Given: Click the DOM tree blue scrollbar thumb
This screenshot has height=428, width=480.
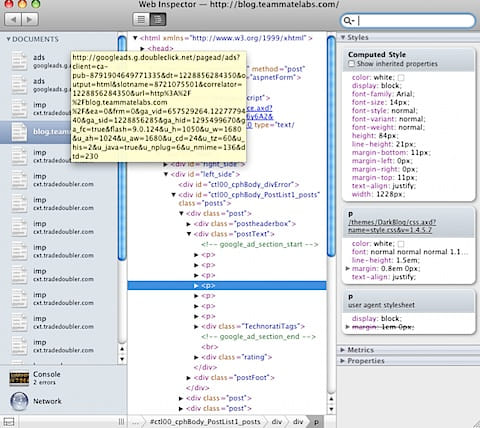Looking at the screenshot, I should pyautogui.click(x=331, y=146).
